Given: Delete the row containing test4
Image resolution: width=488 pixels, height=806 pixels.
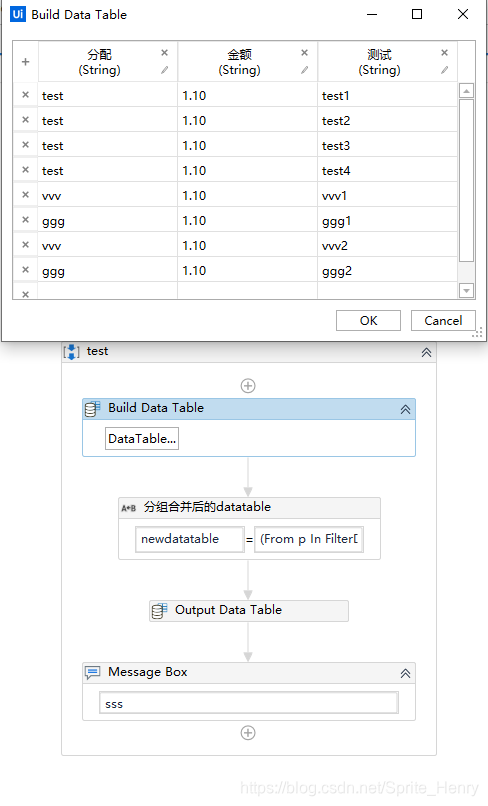Looking at the screenshot, I should pos(25,170).
